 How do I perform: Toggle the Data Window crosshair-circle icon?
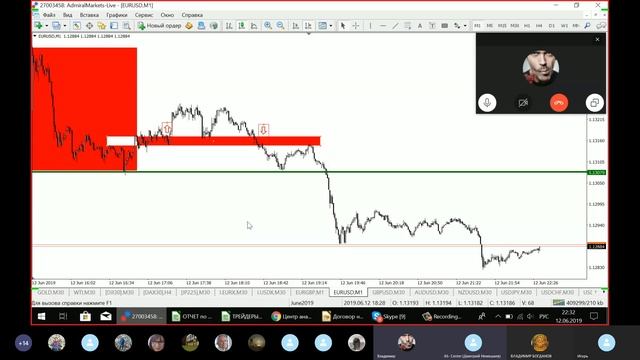coord(89,26)
